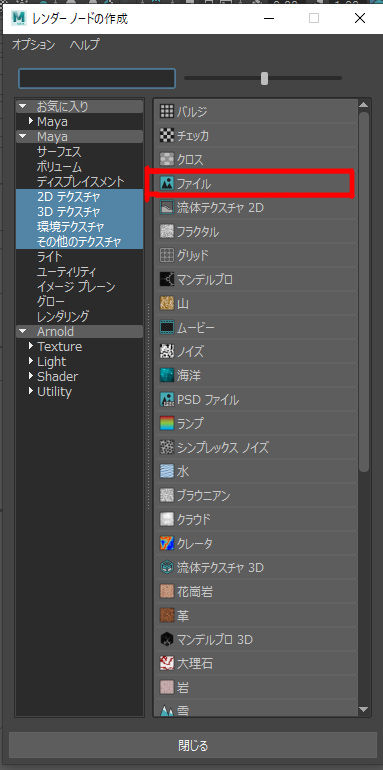This screenshot has height=770, width=383.
Task: Click the node list scroll up arrow
Action: [363, 105]
